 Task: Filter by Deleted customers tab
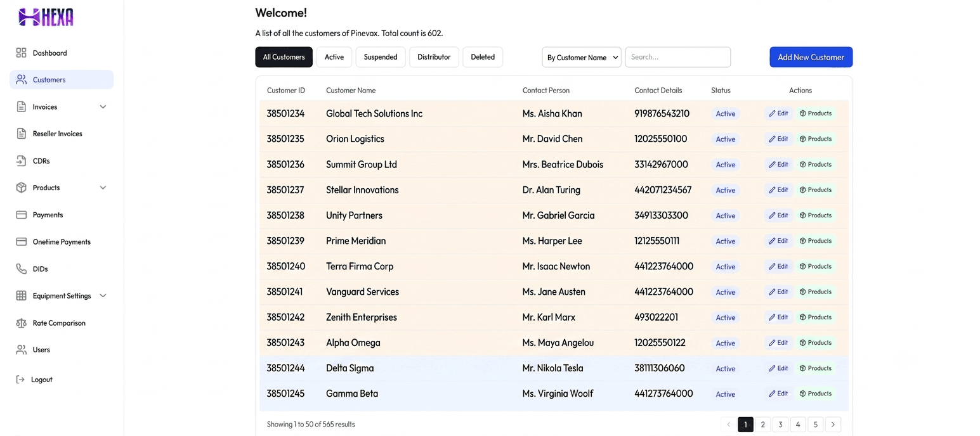click(x=483, y=57)
